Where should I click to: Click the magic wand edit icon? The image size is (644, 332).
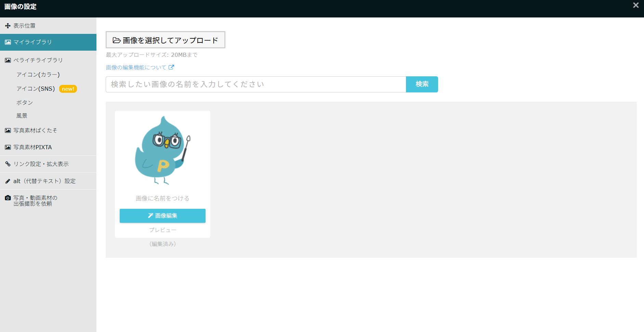click(150, 216)
